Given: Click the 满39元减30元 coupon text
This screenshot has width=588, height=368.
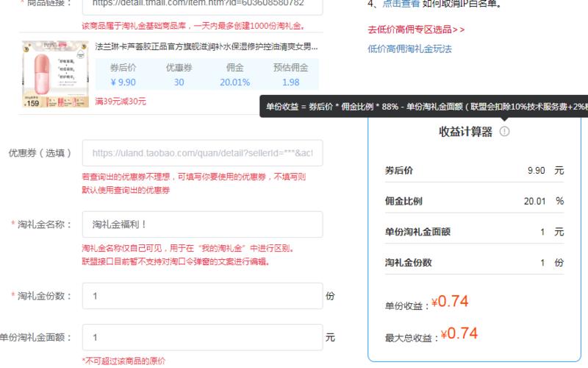Looking at the screenshot, I should [x=121, y=102].
